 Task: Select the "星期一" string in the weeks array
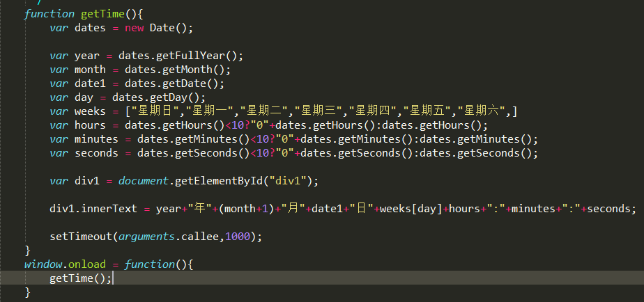[x=210, y=111]
